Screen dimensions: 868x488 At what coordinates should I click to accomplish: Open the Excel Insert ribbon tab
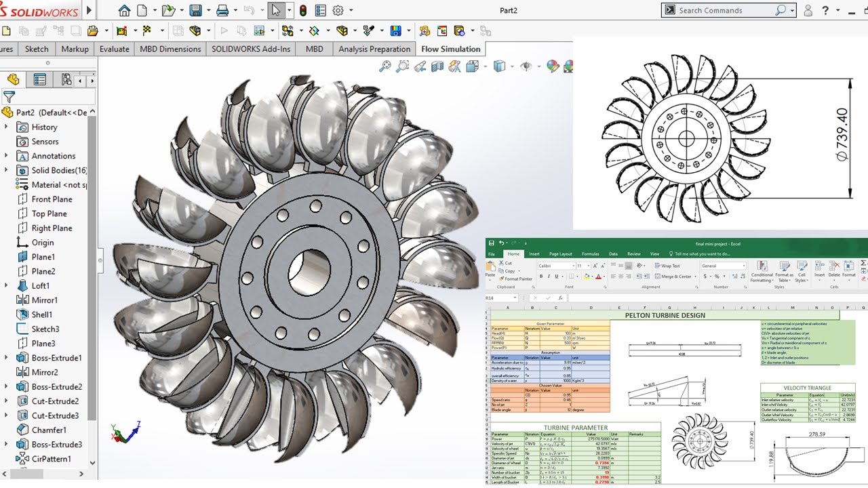point(534,254)
